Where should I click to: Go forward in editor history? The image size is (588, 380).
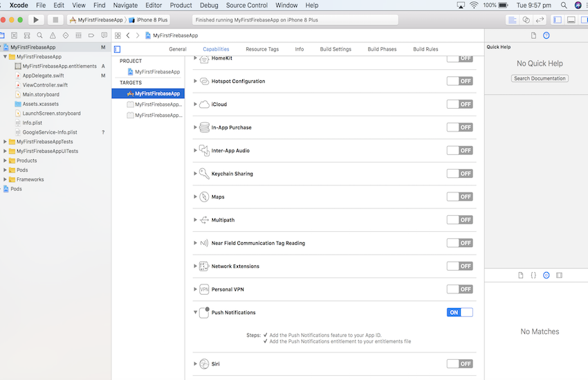[138, 35]
